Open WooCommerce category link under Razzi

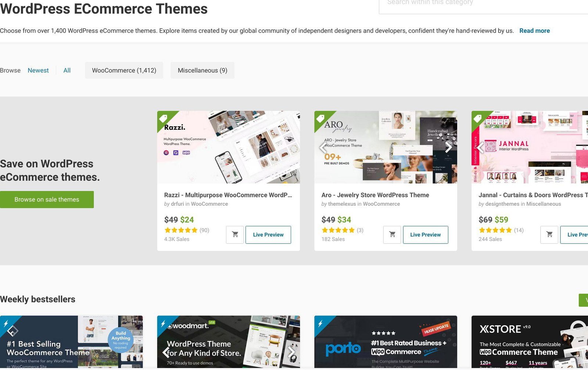[209, 204]
